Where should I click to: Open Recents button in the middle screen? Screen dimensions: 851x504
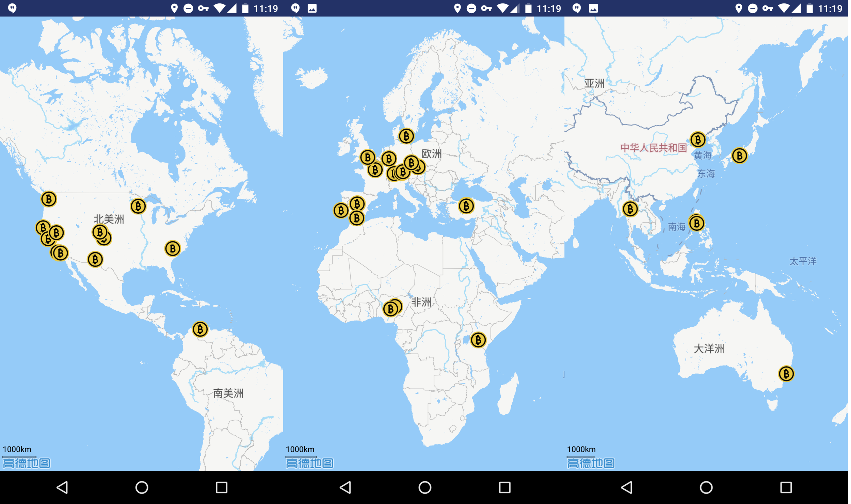click(505, 487)
